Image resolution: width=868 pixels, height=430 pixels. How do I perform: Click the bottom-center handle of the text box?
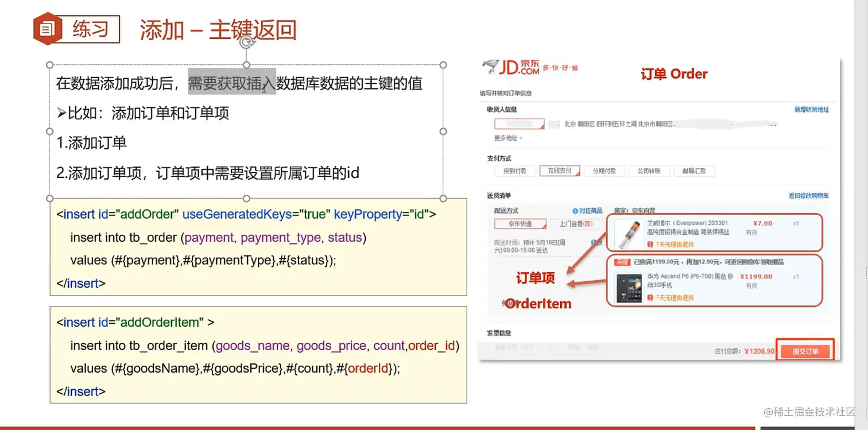click(x=246, y=198)
